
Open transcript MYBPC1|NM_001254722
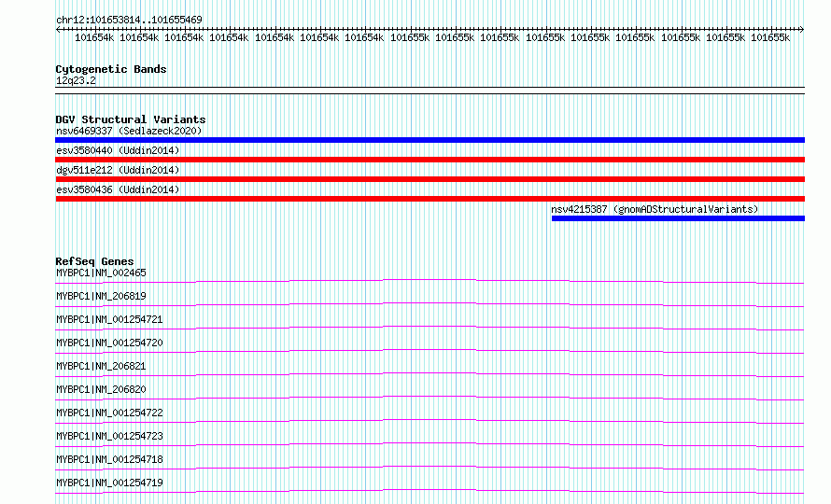click(109, 413)
